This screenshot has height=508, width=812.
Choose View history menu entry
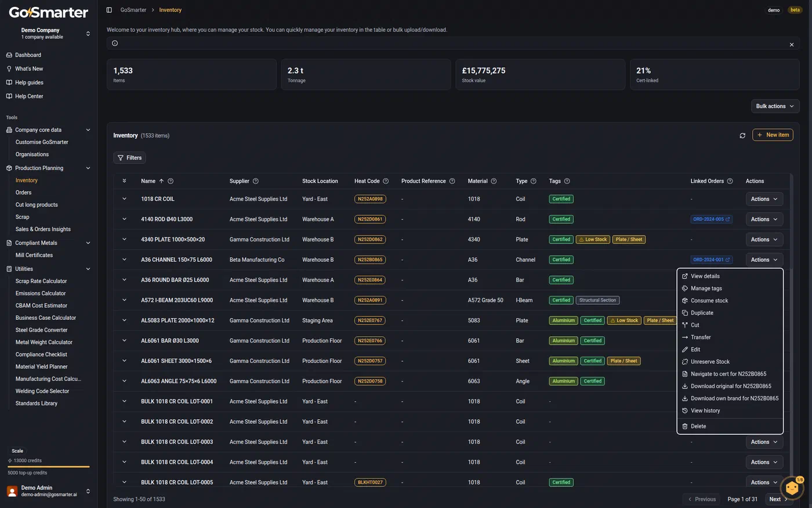(730, 410)
